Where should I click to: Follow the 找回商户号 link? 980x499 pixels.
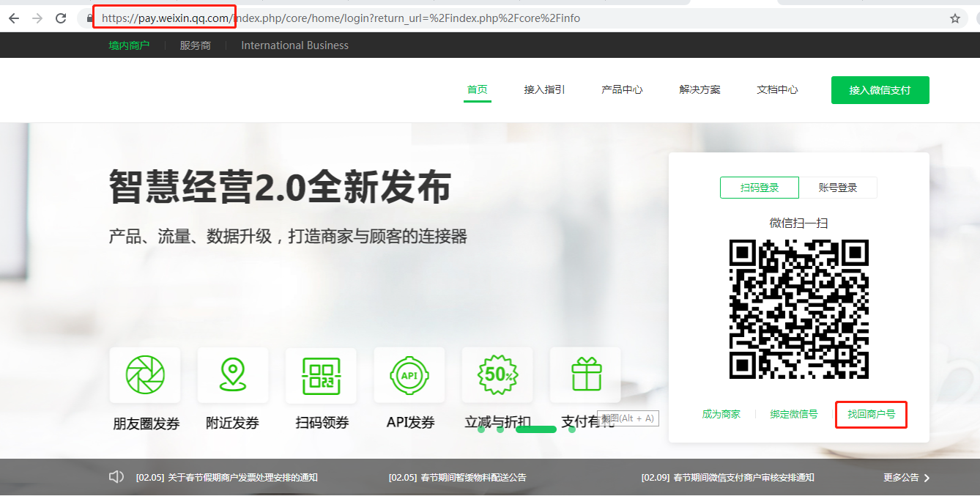[872, 414]
